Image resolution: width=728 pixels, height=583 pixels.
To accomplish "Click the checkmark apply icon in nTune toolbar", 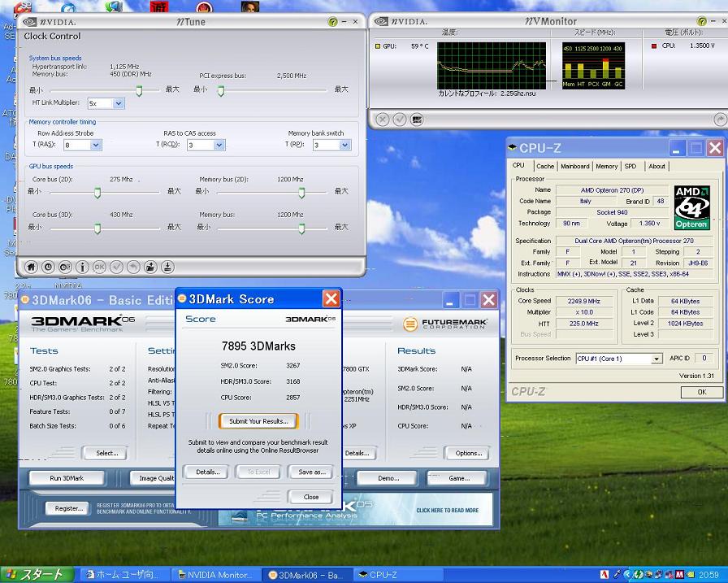I will tap(116, 267).
